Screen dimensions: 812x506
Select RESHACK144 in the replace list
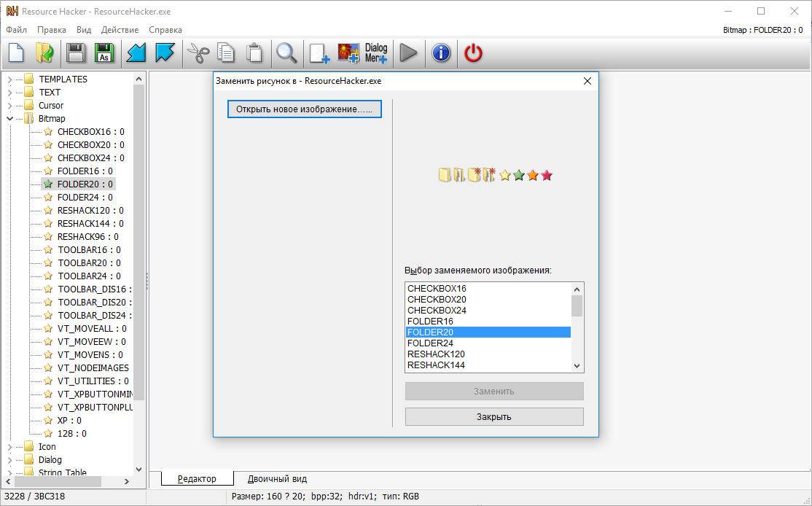(488, 365)
